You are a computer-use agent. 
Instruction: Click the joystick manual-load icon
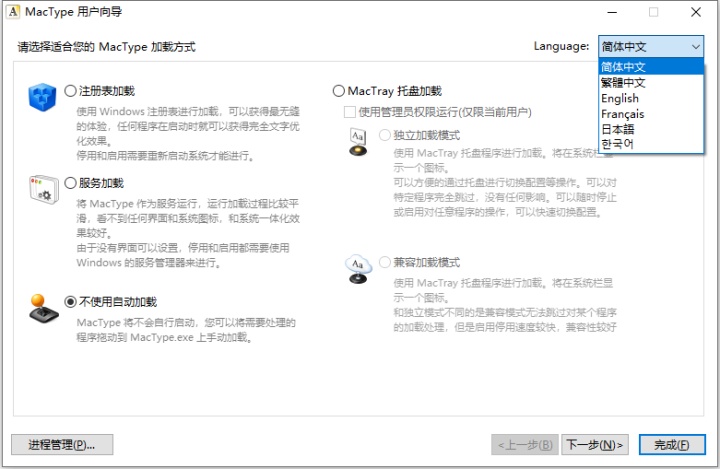pos(43,308)
